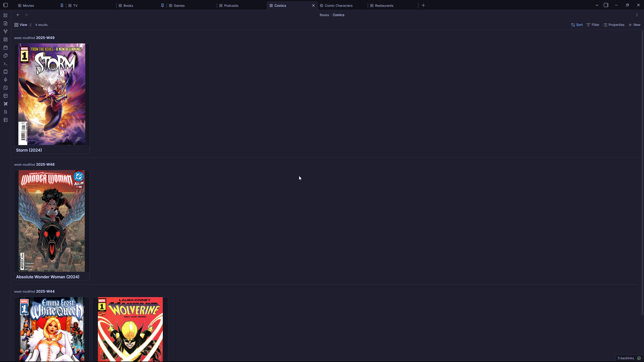The image size is (644, 362).
Task: Open graph view from the ribbon
Action: click(x=6, y=31)
